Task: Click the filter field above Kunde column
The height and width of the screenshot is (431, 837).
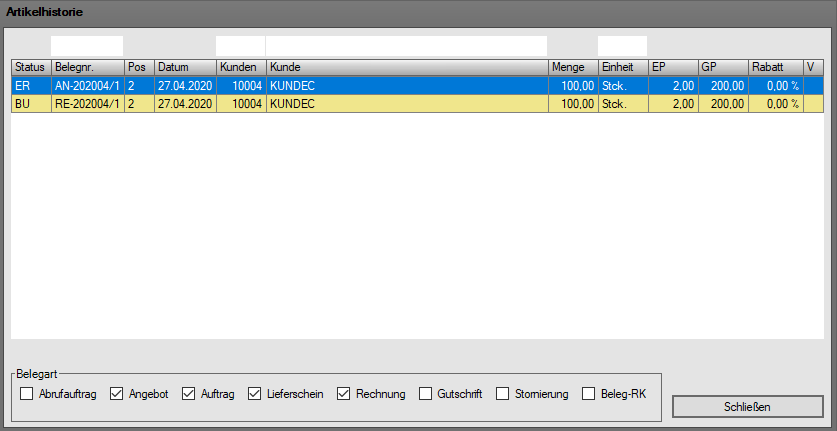Action: (406, 46)
